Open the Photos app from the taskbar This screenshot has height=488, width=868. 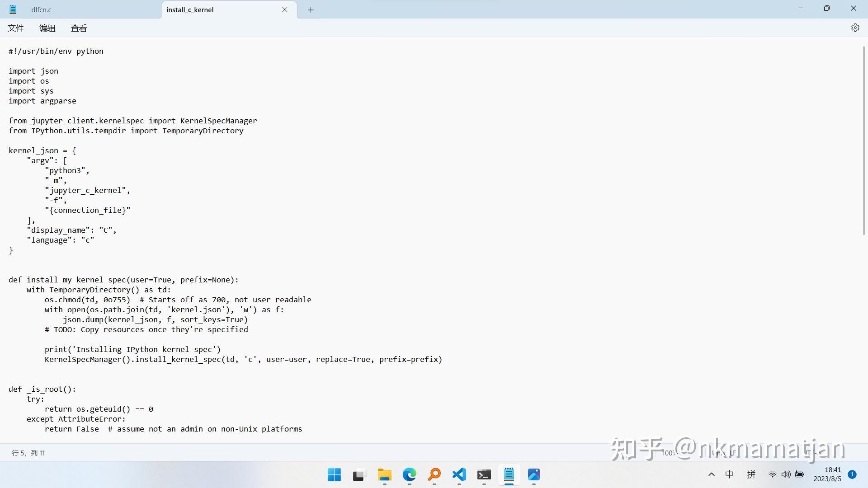coord(534,475)
